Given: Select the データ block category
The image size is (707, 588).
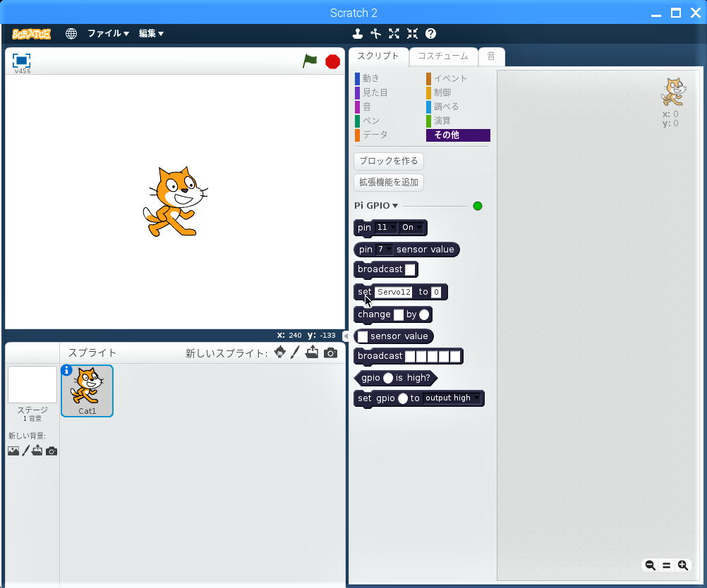Looking at the screenshot, I should 371,135.
